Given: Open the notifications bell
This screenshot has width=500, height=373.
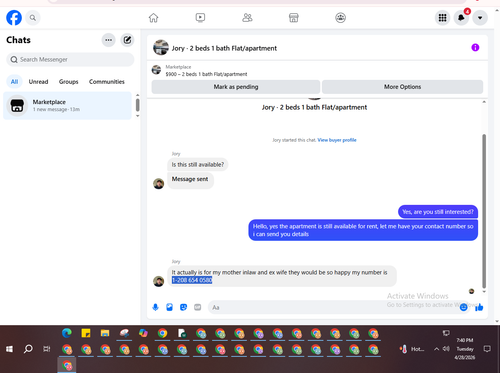Looking at the screenshot, I should click(461, 18).
